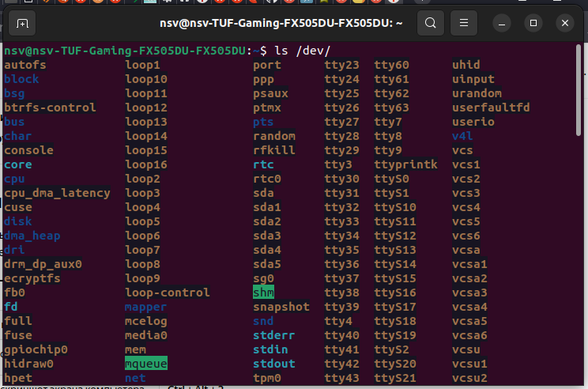Click the 'tty63' entry
Image resolution: width=588 pixels, height=389 pixels.
coord(391,108)
